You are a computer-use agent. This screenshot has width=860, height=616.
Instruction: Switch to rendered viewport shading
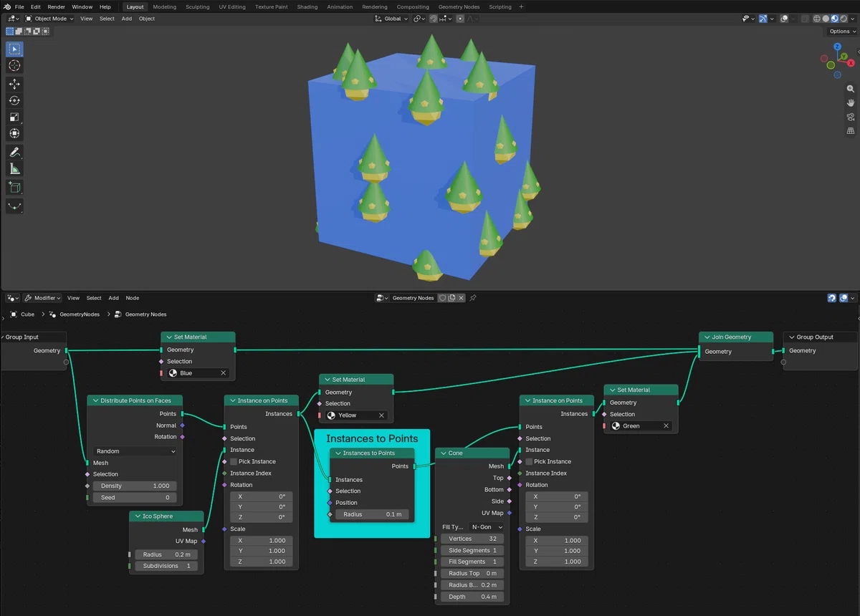coord(844,19)
